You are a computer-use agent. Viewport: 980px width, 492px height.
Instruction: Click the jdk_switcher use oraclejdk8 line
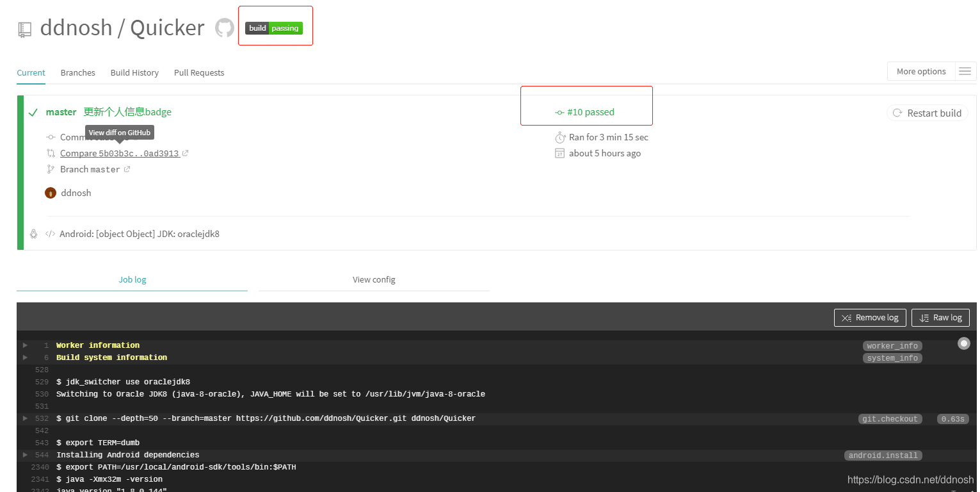pos(123,382)
